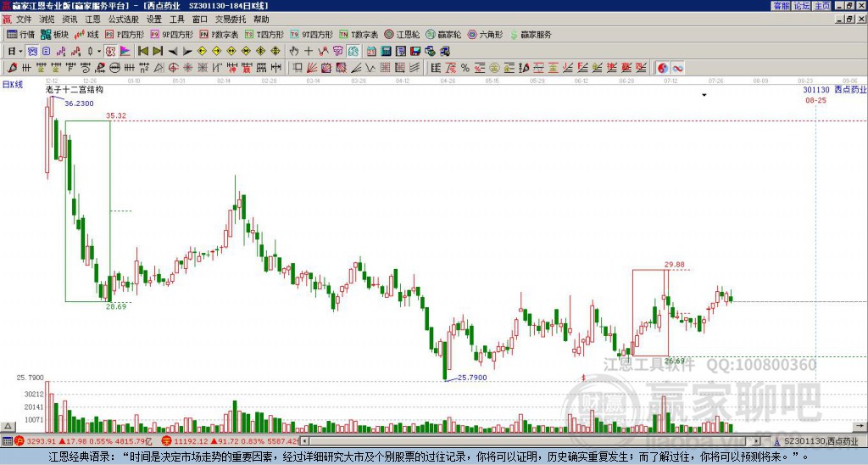The height and width of the screenshot is (465, 868).
Task: Click the 主页 link in title bar
Action: [821, 6]
